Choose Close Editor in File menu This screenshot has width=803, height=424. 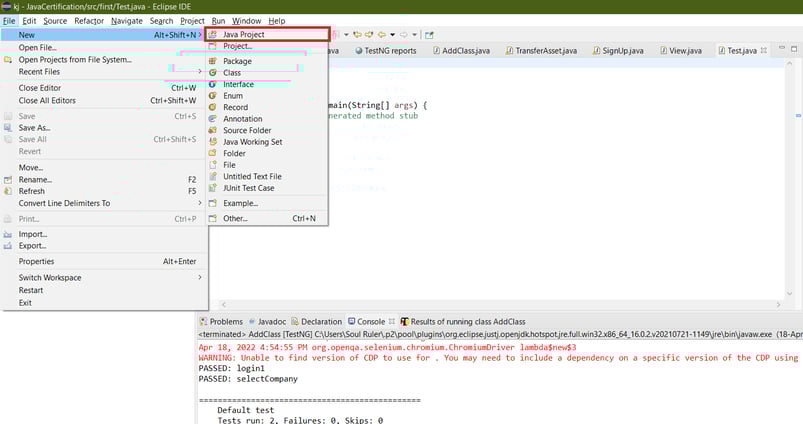coord(104,88)
